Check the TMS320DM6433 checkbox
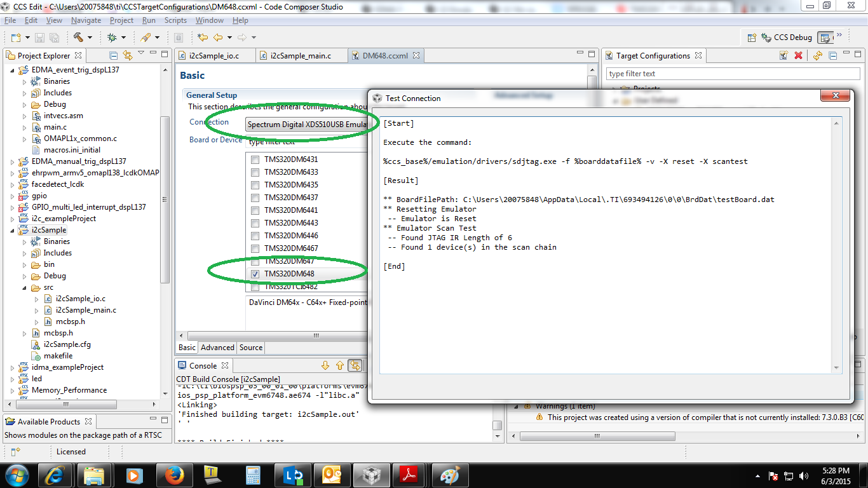 point(255,172)
